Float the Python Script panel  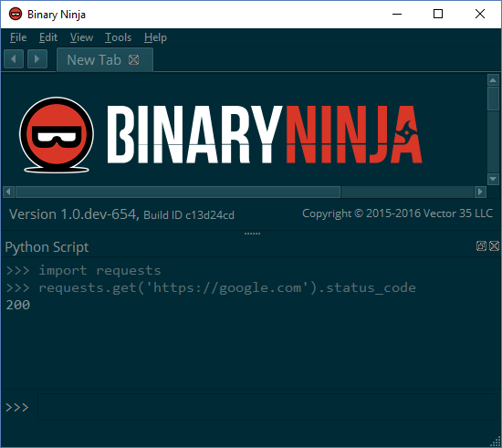click(481, 245)
